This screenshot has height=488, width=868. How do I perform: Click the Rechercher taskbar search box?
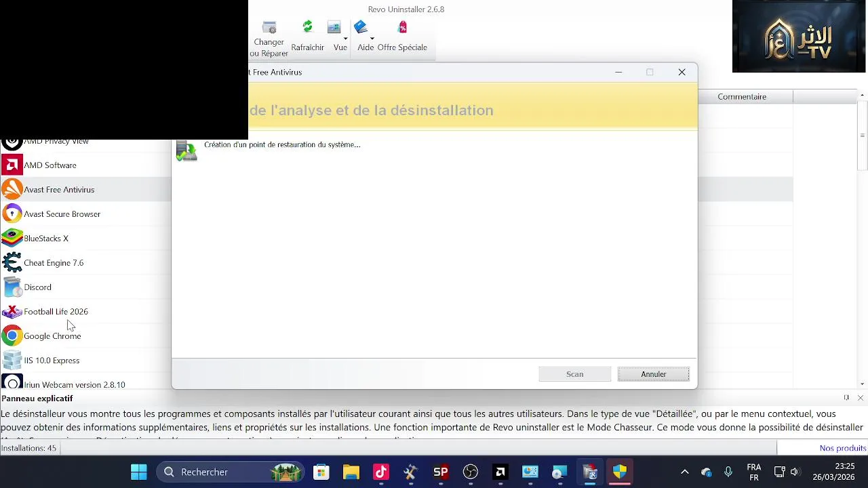tap(231, 472)
